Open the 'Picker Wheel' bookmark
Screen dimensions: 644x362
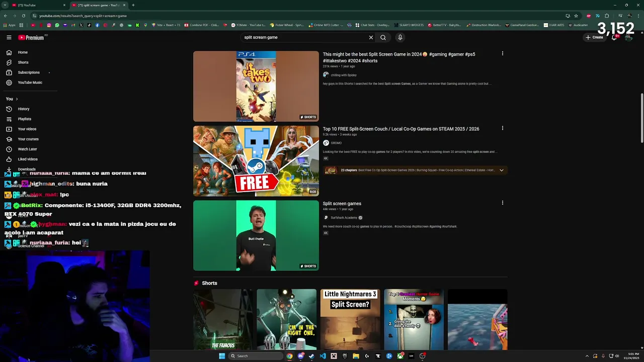(x=287, y=25)
